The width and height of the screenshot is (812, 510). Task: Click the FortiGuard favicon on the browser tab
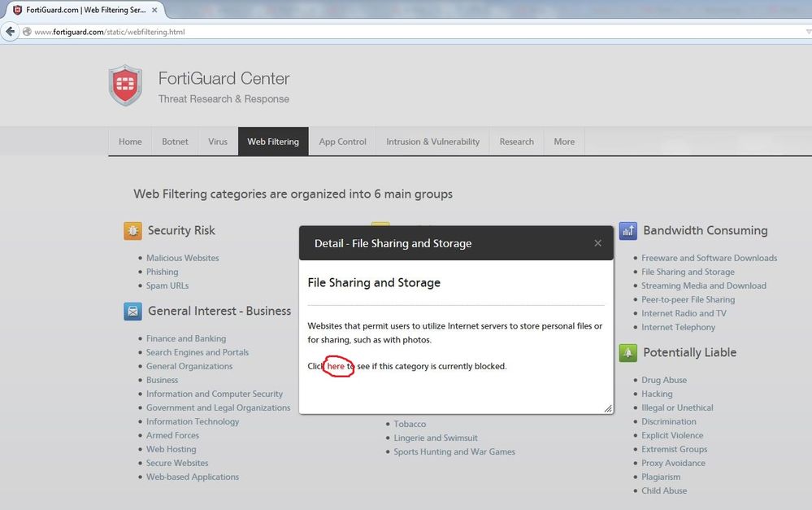[17, 10]
